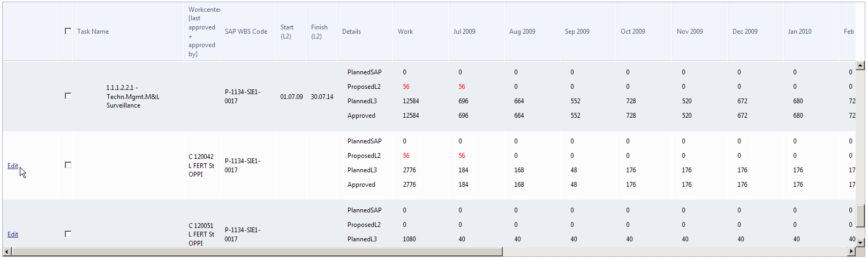
Task: Click the vertical scrollbar thumb
Action: [860, 216]
